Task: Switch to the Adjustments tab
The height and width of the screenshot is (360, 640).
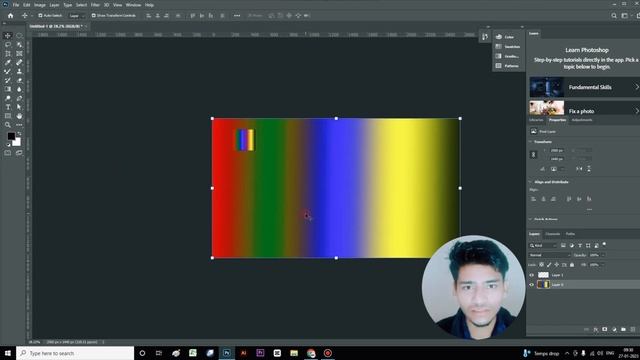Action: tap(582, 120)
